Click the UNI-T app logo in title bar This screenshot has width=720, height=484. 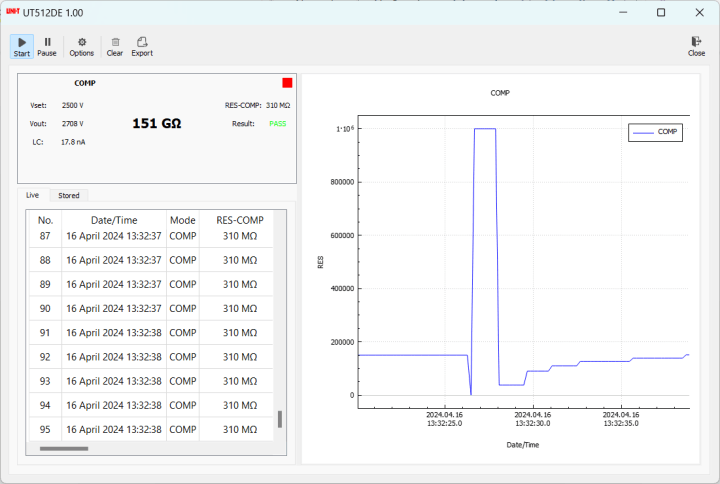click(12, 12)
